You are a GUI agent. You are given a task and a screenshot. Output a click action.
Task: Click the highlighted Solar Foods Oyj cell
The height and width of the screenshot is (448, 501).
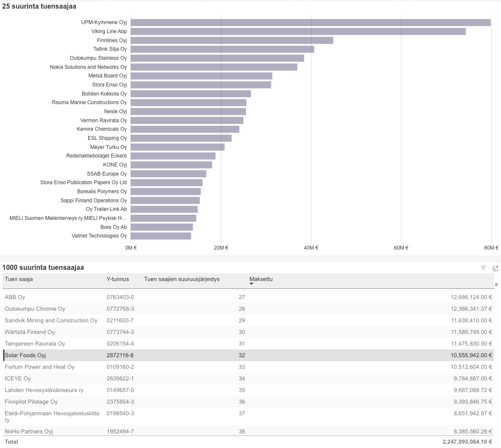click(x=25, y=355)
